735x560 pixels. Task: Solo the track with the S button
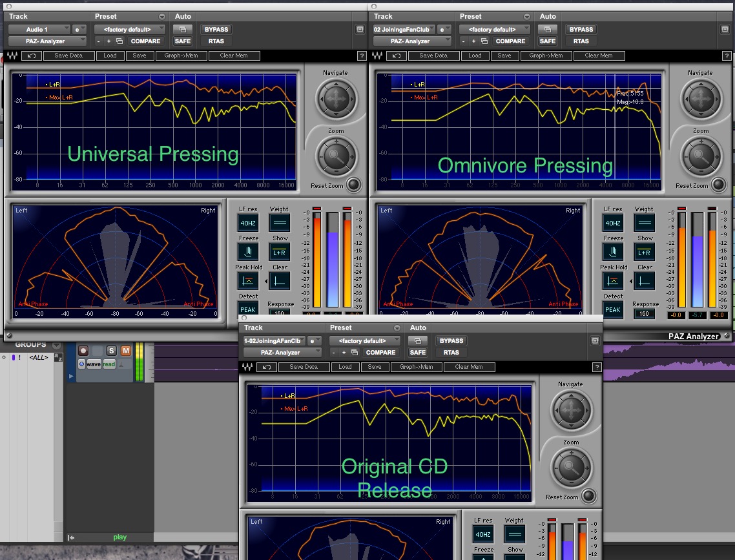pyautogui.click(x=111, y=351)
